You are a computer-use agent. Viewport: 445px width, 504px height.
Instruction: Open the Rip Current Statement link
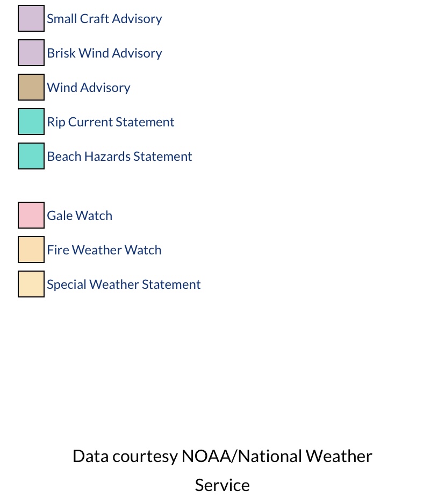[111, 122]
